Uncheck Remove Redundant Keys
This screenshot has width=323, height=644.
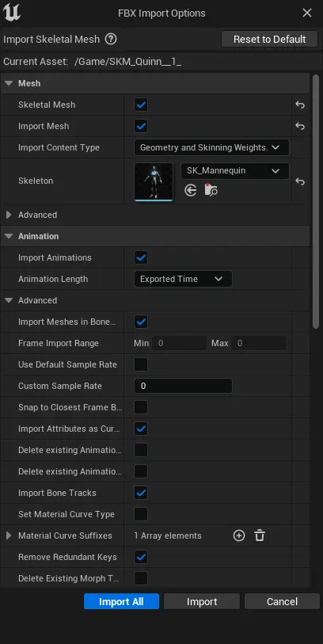click(x=141, y=557)
